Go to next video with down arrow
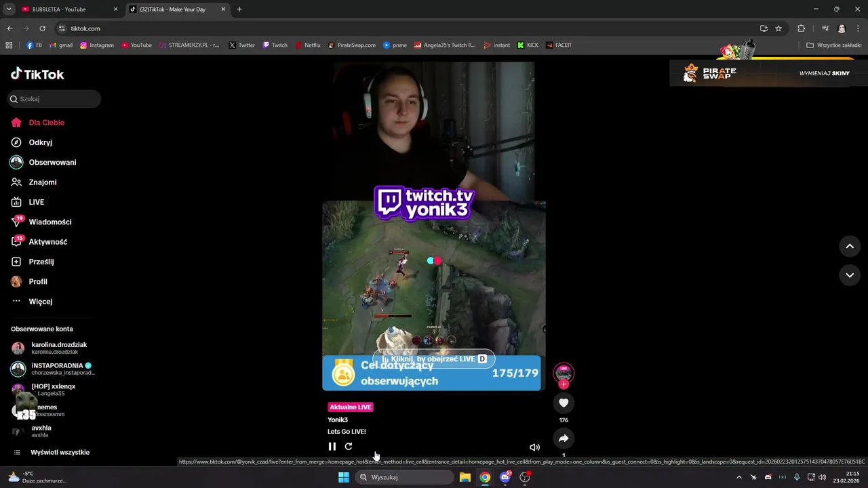The image size is (868, 488). pos(850,275)
